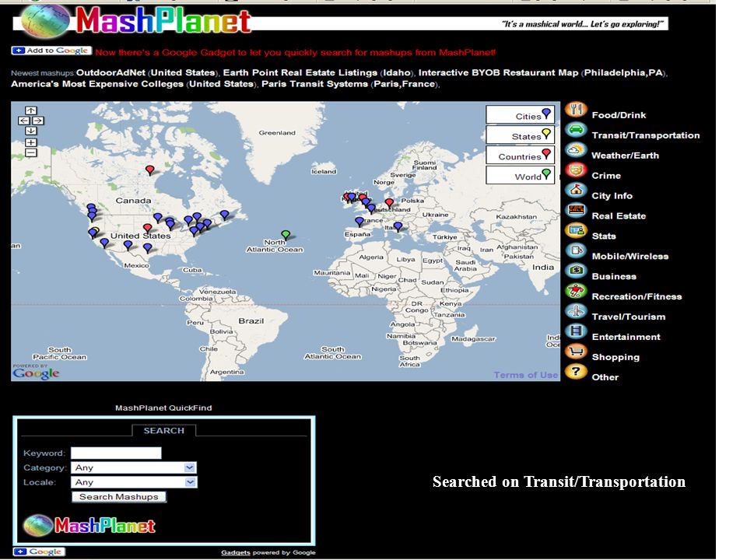Toggle the Cities marker filter
Image resolution: width=747 pixels, height=560 pixels.
(x=521, y=115)
